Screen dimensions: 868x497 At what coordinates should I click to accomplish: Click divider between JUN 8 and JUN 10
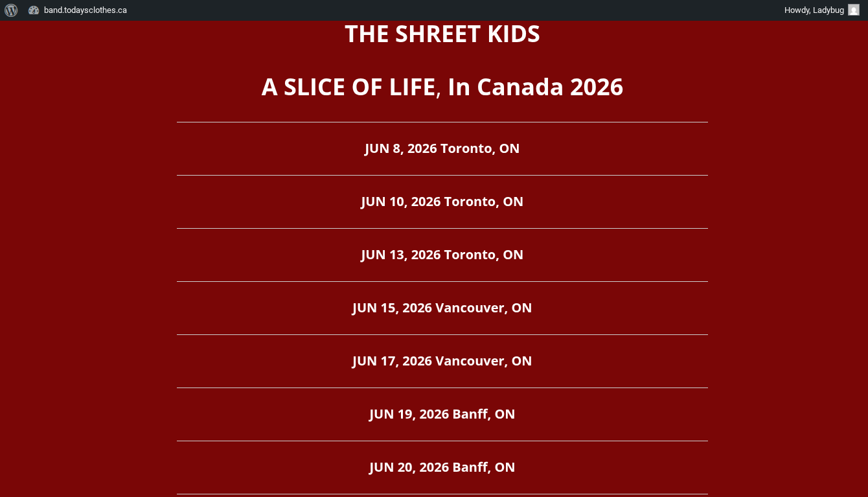[x=442, y=175]
